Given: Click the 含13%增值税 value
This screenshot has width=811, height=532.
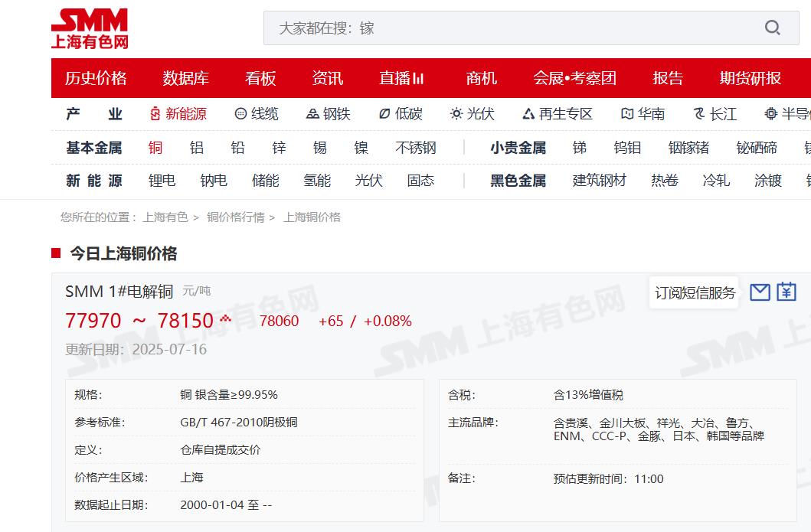Looking at the screenshot, I should click(x=588, y=395).
